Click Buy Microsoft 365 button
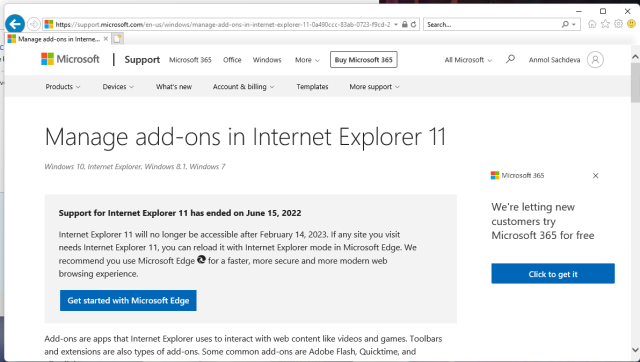Viewport: 640px width, 362px height. click(x=364, y=60)
